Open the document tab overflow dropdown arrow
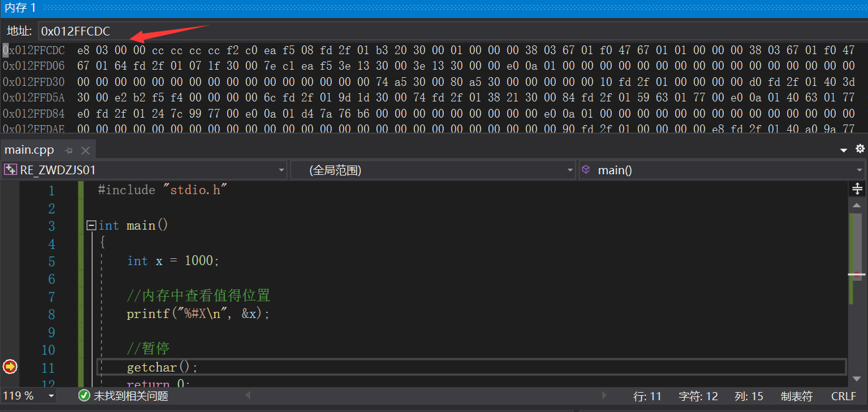This screenshot has width=868, height=412. pos(844,150)
